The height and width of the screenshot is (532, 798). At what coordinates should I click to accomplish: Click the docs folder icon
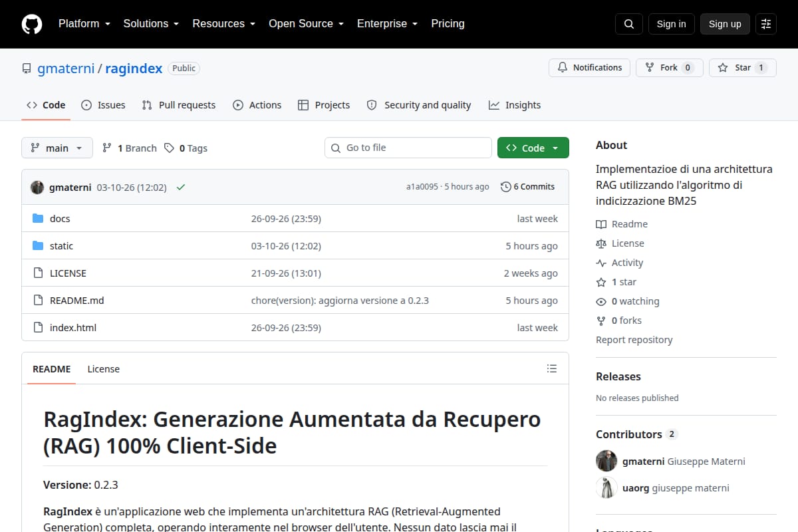pos(38,219)
